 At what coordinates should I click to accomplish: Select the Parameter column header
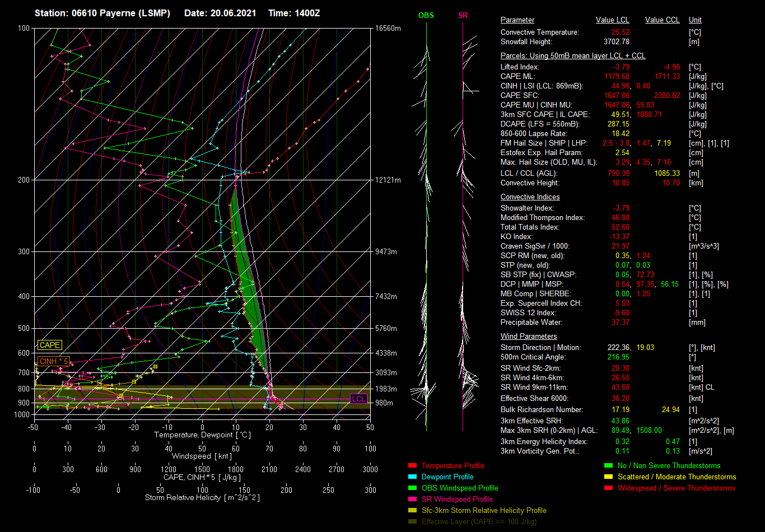coord(517,20)
